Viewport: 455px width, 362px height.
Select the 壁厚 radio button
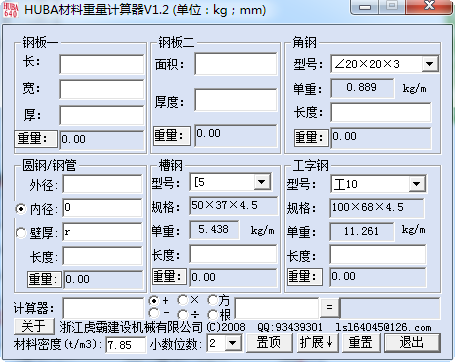click(21, 233)
